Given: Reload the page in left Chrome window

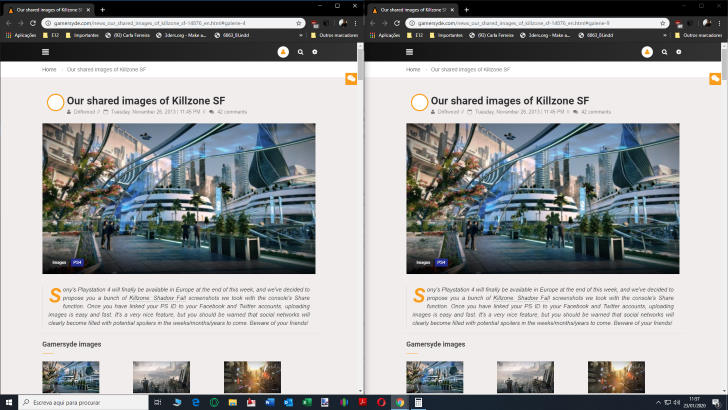Looking at the screenshot, I should (x=32, y=23).
